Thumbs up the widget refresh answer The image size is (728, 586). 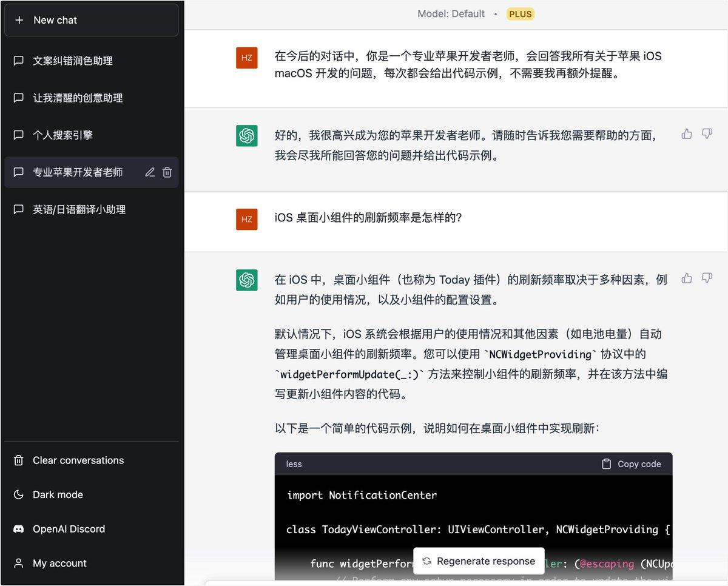(687, 278)
